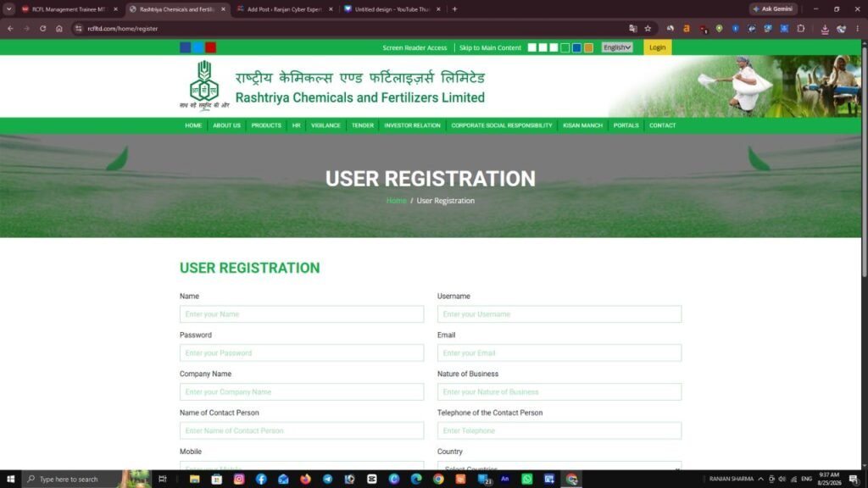868x488 pixels.
Task: Click the browser back arrow
Action: click(10, 28)
